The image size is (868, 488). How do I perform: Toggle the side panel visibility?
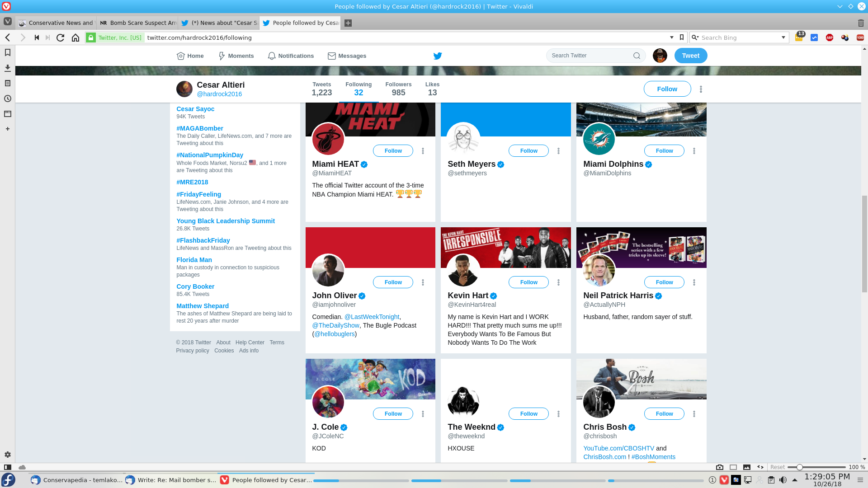(x=8, y=467)
